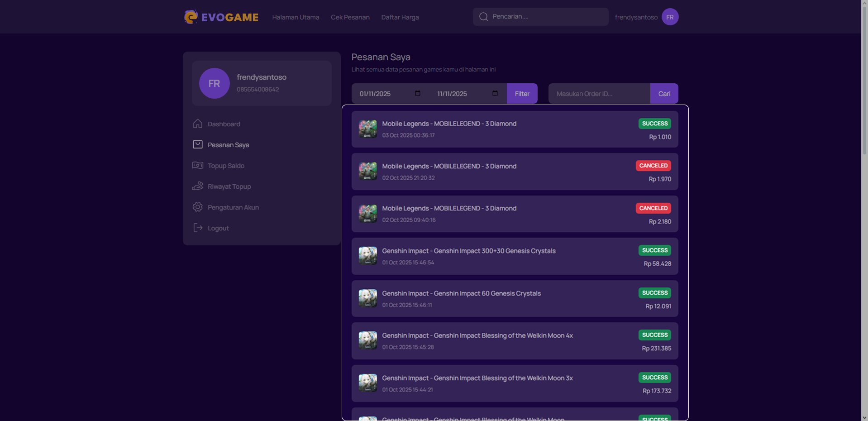Screen dimensions: 868x421
Task: Open Riwayat Topup page
Action: point(229,187)
